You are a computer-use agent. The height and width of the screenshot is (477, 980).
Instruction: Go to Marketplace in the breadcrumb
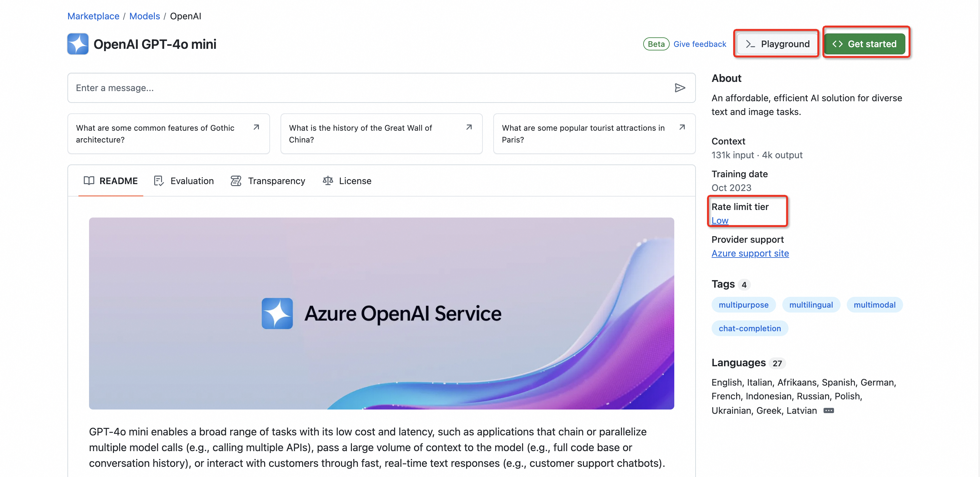pos(93,16)
